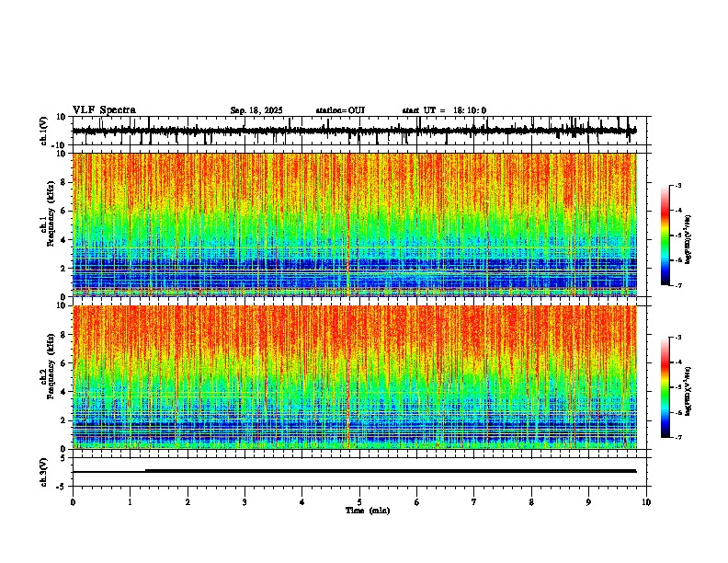Click the ch.1 colorbar log(PSD) unit label
728x563 pixels.
point(688,240)
